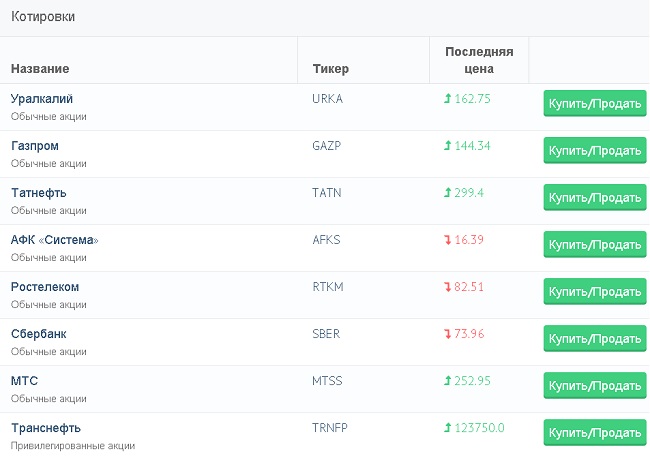Click the price 162.75
Screen dimensions: 650x456
(472, 99)
